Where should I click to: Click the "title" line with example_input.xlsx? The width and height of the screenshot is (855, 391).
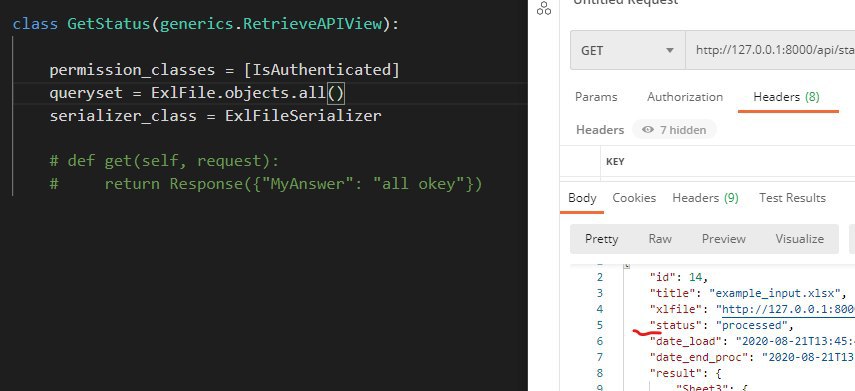(748, 293)
